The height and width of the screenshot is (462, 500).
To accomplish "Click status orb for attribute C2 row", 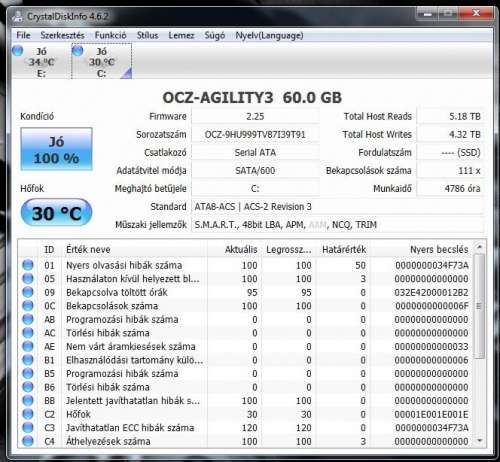I will point(28,414).
